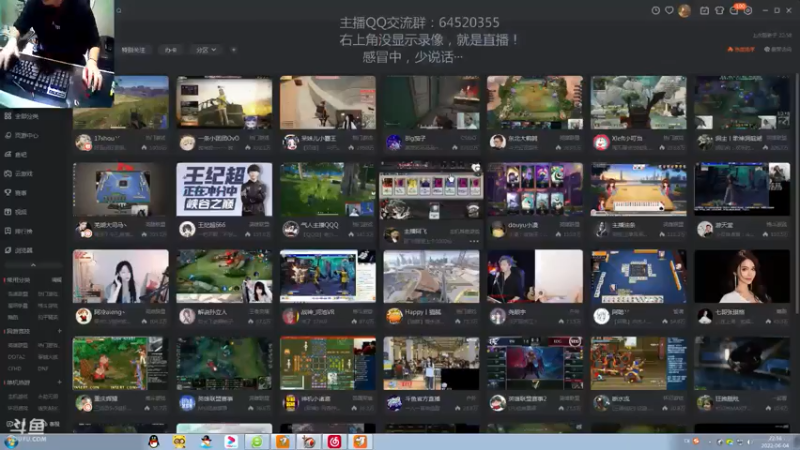Open the 王纪超 正在冲分中 thumbnail

point(224,189)
